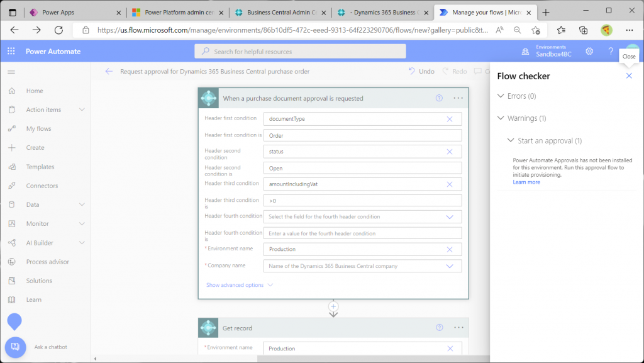
Task: Open the browser settings and more menu
Action: (x=629, y=30)
